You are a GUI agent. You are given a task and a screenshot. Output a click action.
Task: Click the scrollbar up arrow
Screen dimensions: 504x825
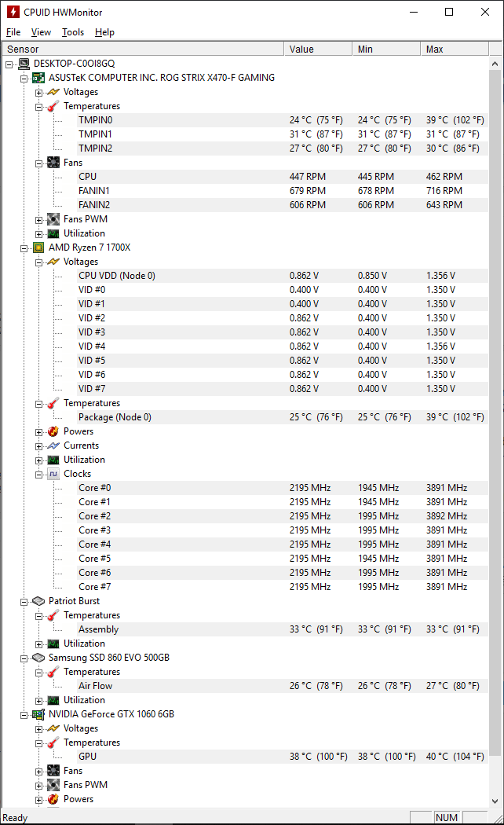[495, 64]
